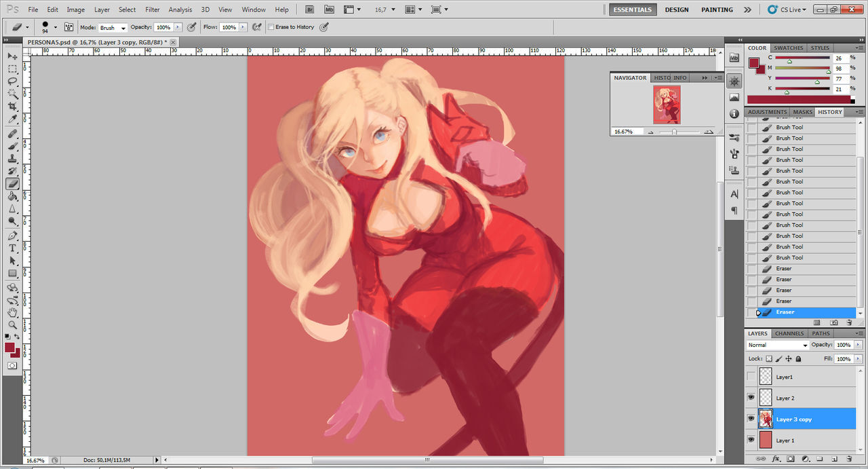The width and height of the screenshot is (868, 469).
Task: Click the Painting workspace button
Action: tap(717, 10)
